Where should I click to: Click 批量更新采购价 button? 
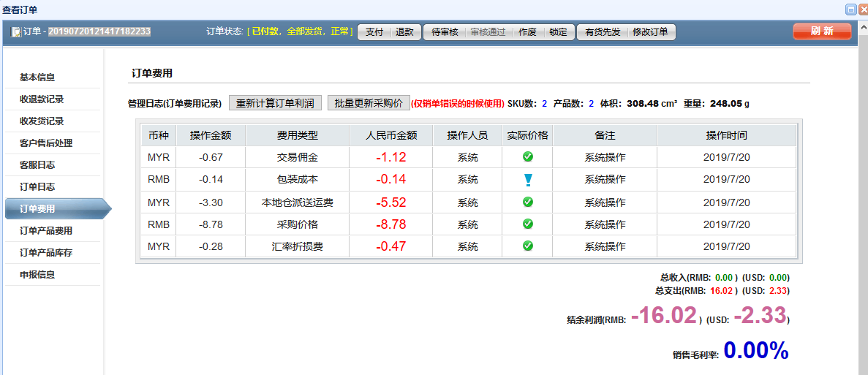369,103
